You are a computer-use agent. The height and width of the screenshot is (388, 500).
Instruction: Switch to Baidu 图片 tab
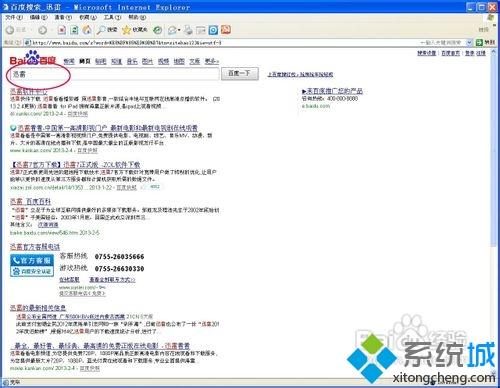(147, 61)
